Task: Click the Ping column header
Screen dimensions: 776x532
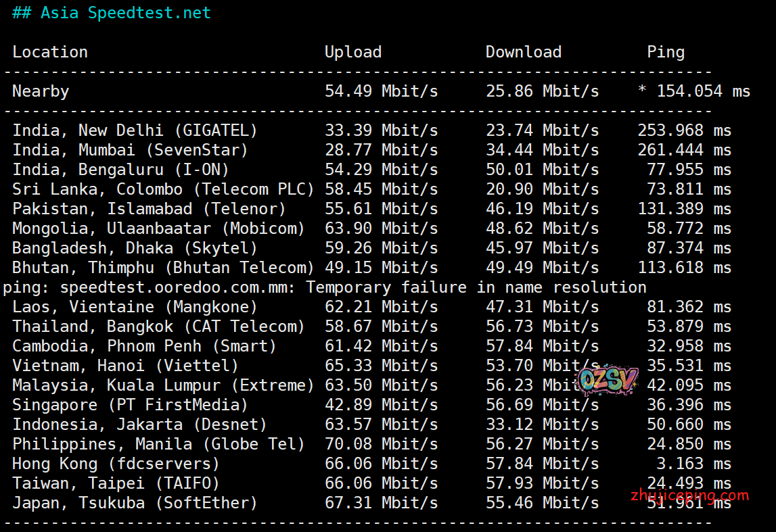Action: pos(666,52)
